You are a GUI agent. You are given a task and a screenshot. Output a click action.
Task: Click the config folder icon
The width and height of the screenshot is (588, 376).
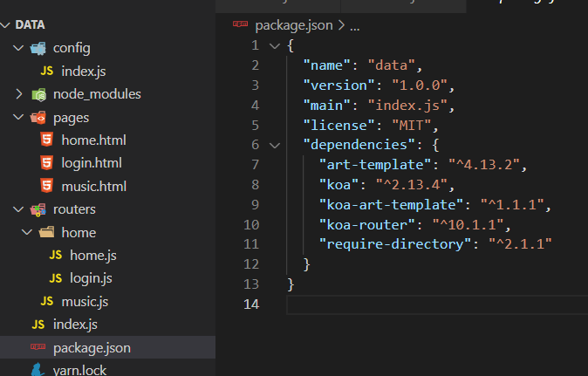point(38,48)
